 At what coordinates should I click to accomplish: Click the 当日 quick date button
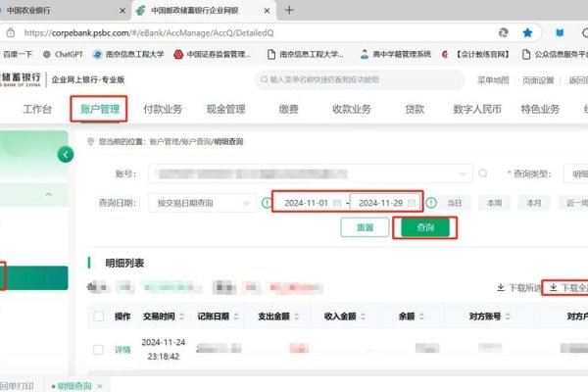454,203
